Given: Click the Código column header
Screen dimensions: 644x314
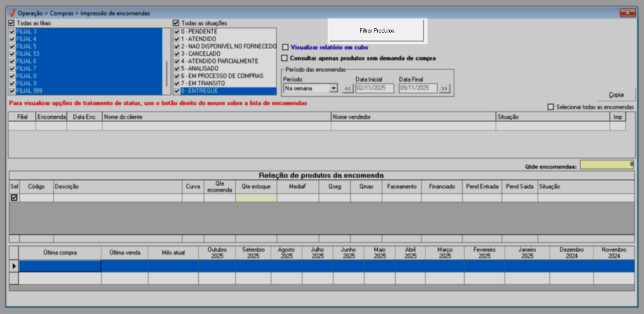Looking at the screenshot, I should [x=36, y=187].
